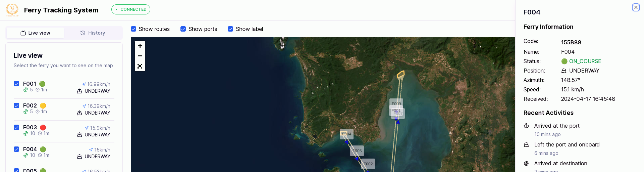Click the green status dot for F001
Image resolution: width=644 pixels, height=172 pixels.
tap(42, 84)
